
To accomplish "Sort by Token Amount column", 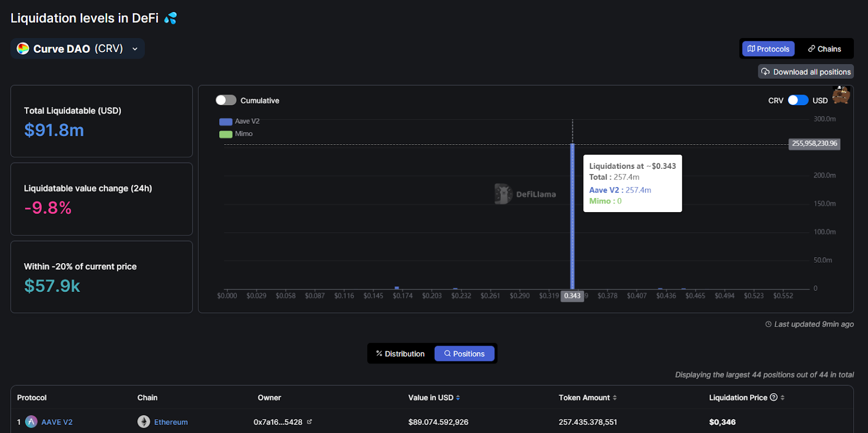I will (x=615, y=398).
